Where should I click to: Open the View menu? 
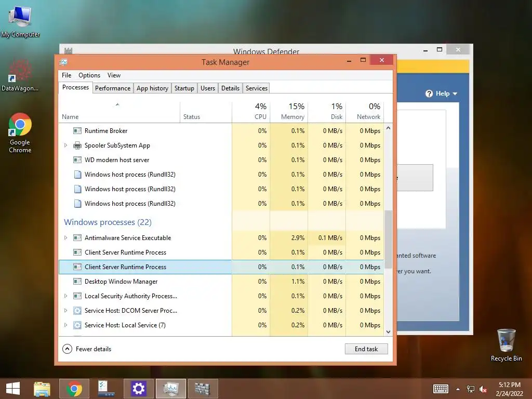[114, 75]
